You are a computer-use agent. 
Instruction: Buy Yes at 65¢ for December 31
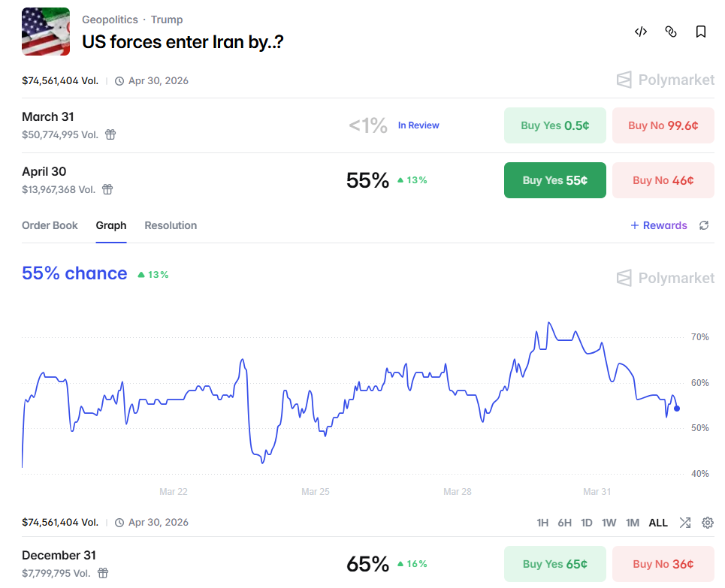pos(554,564)
